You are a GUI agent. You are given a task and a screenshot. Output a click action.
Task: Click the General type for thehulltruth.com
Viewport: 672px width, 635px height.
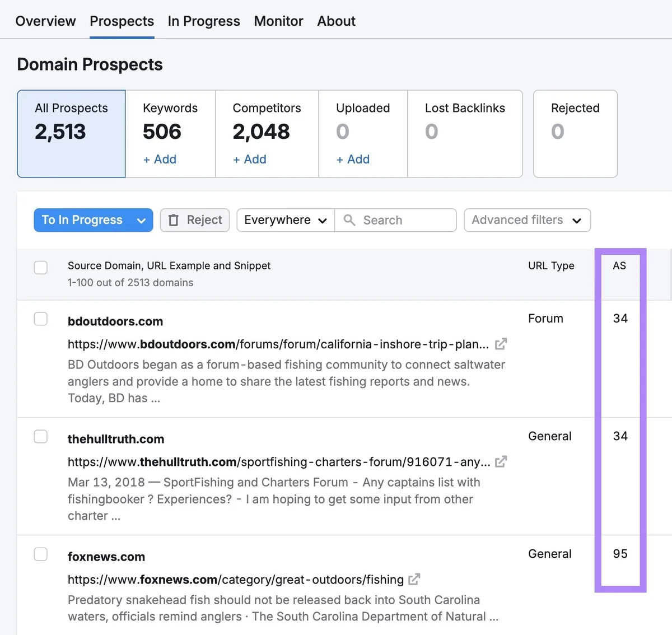coord(550,436)
